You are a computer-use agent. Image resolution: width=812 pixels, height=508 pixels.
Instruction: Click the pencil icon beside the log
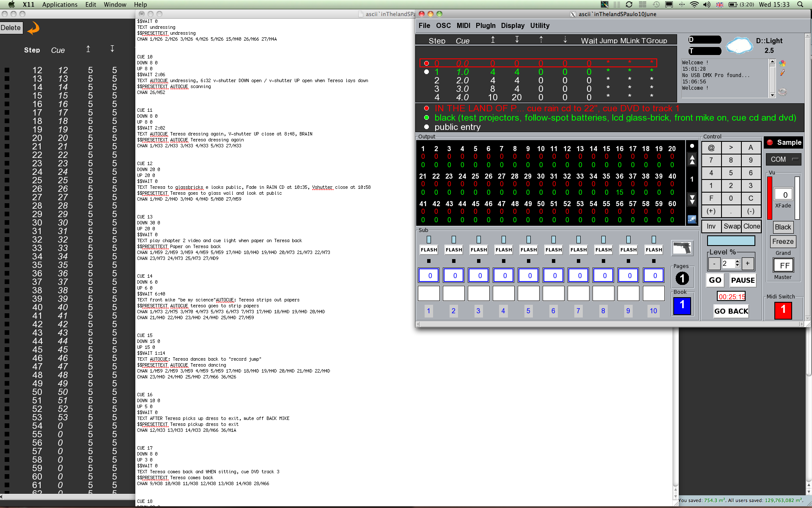[782, 73]
